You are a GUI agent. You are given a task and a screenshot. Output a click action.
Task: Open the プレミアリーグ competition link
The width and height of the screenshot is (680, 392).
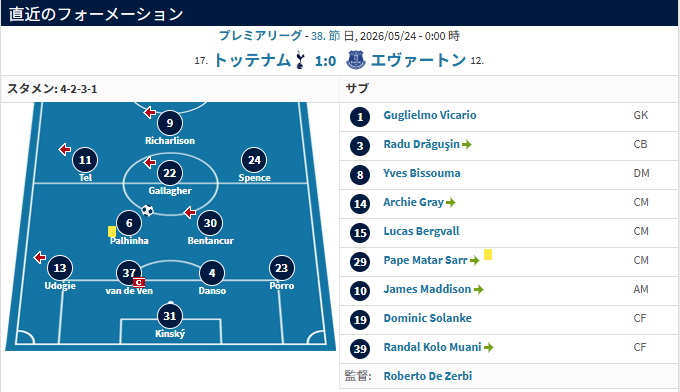coord(260,36)
